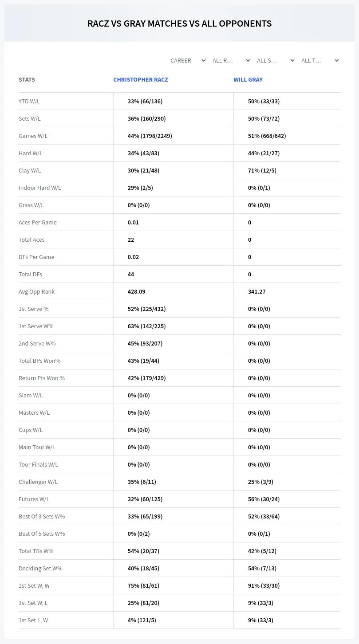Click the page title heading
The image size is (359, 644).
179,24
